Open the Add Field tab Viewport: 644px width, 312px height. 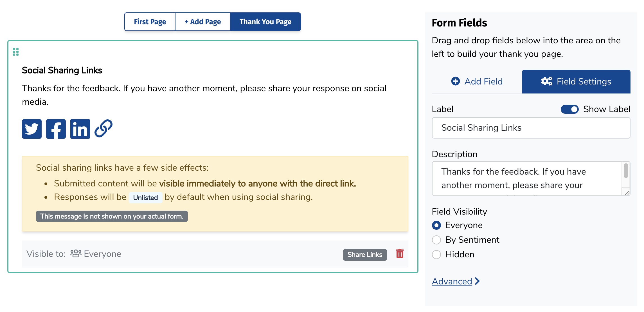click(x=477, y=81)
